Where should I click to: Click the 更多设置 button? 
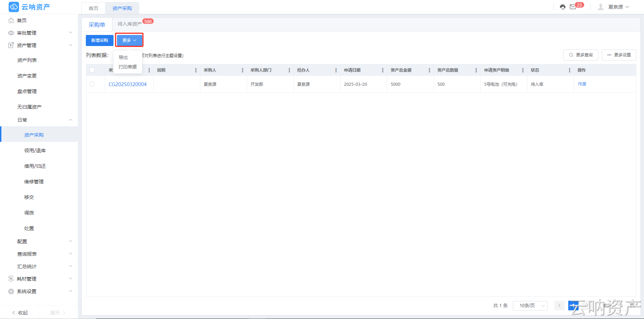pos(619,55)
